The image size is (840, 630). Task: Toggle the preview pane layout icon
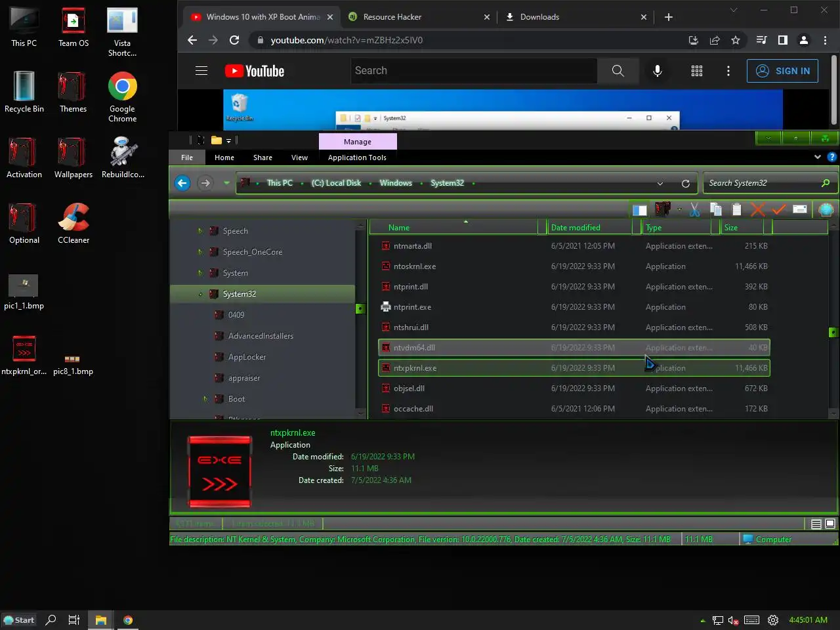pos(640,210)
